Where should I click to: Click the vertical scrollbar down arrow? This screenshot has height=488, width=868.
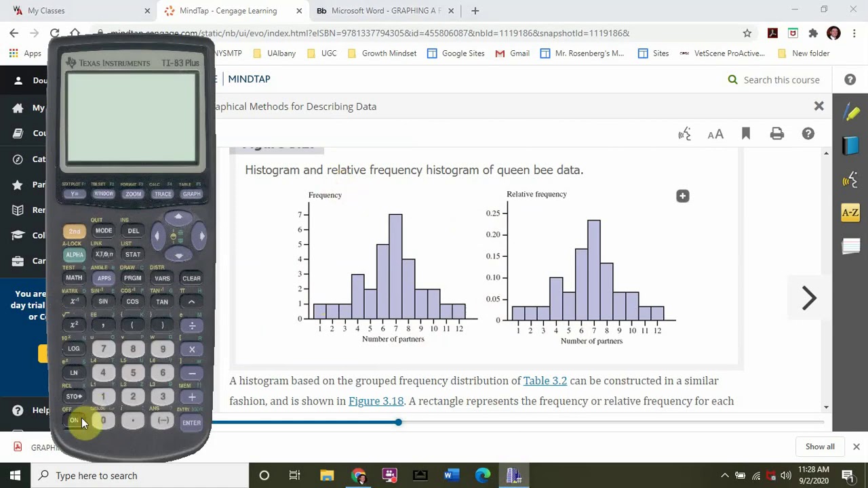click(x=826, y=407)
